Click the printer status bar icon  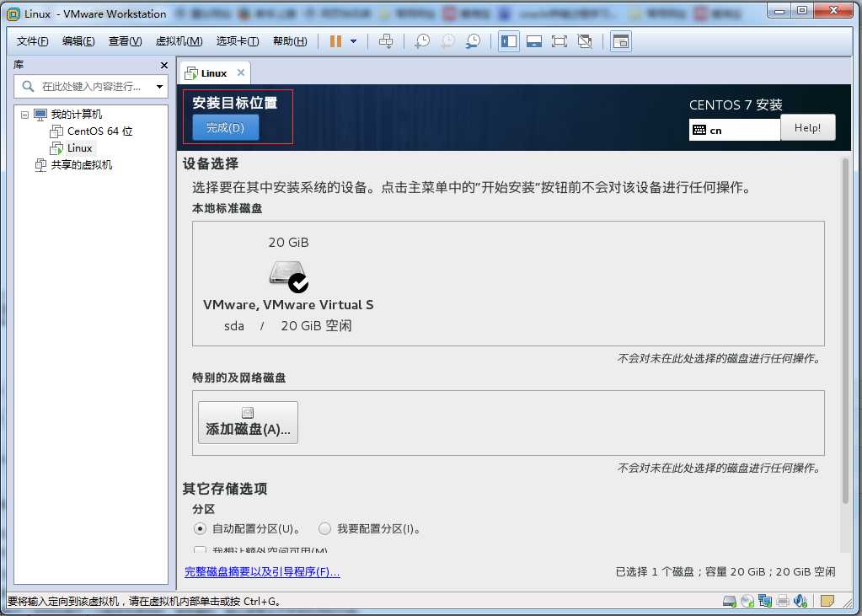click(x=783, y=601)
